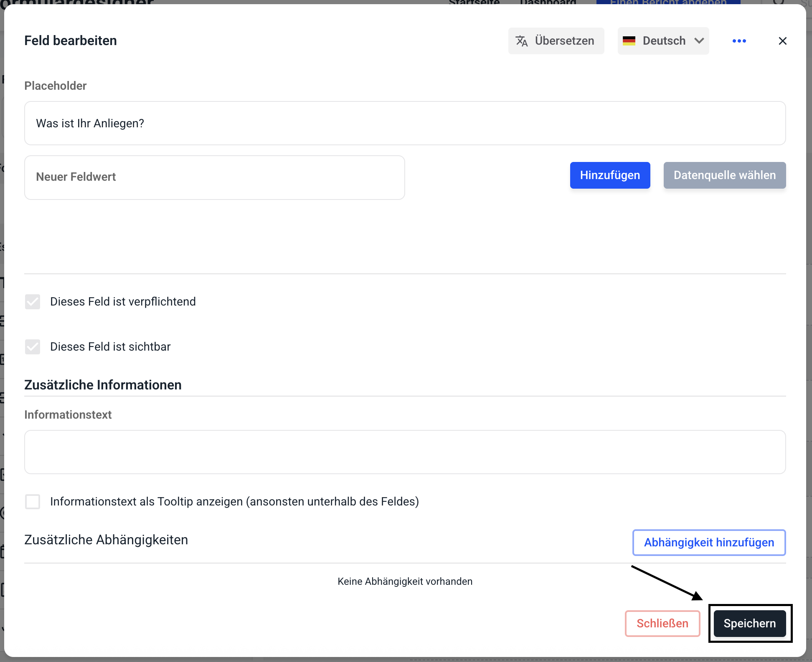Open the Deutsch language dropdown
The width and height of the screenshot is (812, 662).
[664, 41]
